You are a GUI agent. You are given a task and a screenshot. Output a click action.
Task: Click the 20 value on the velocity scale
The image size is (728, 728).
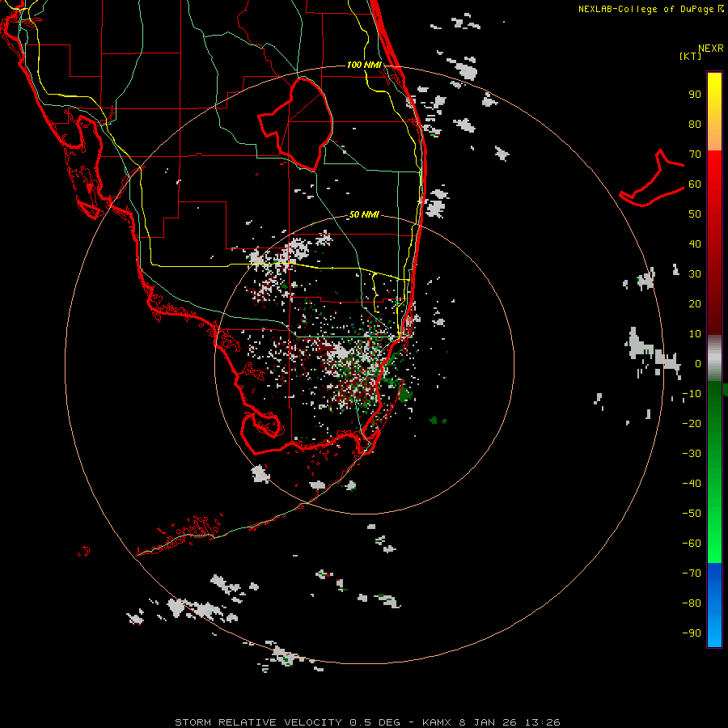coord(695,304)
